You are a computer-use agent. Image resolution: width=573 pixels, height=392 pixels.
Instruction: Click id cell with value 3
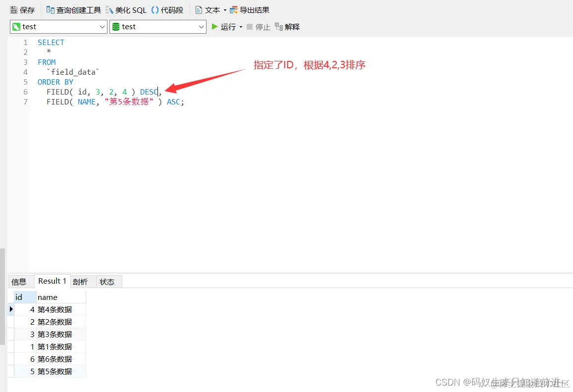click(x=25, y=334)
